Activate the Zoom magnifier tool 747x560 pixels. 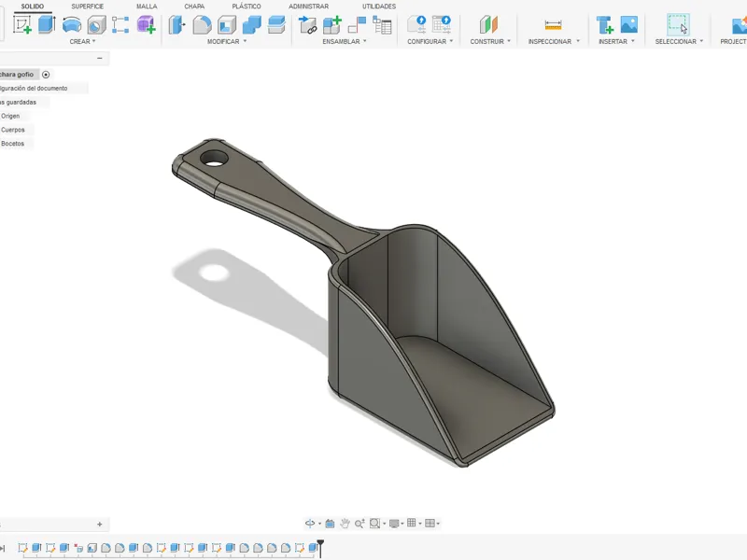(359, 524)
